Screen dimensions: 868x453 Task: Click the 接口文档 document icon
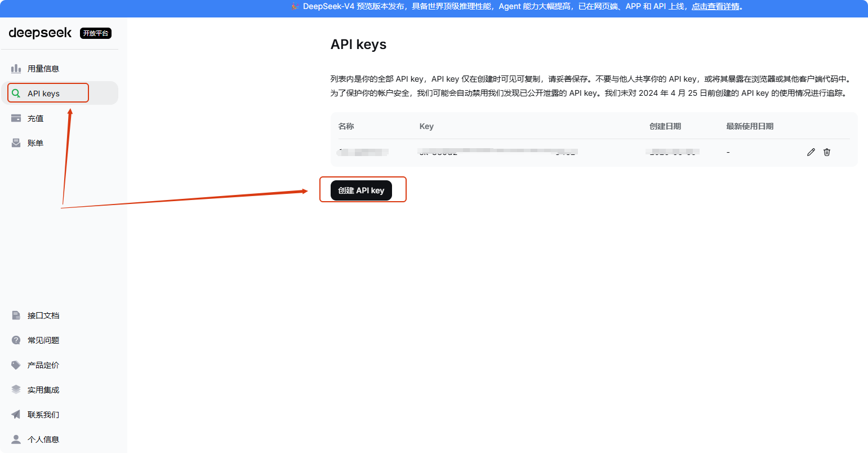[x=16, y=315]
